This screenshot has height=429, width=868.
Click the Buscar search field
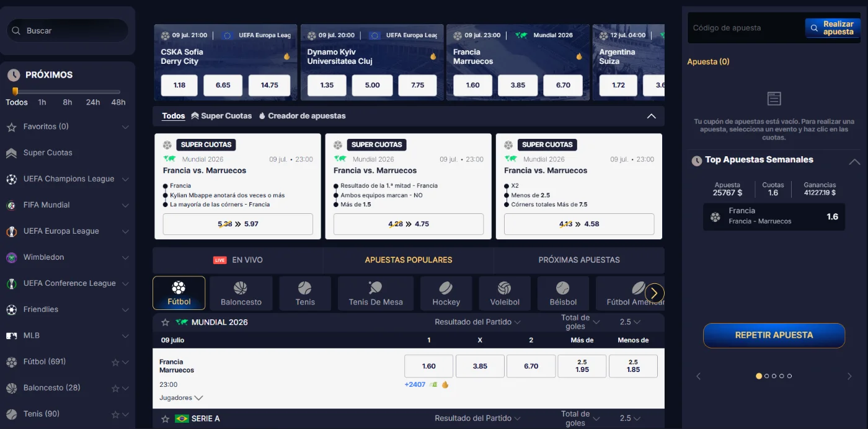point(68,30)
